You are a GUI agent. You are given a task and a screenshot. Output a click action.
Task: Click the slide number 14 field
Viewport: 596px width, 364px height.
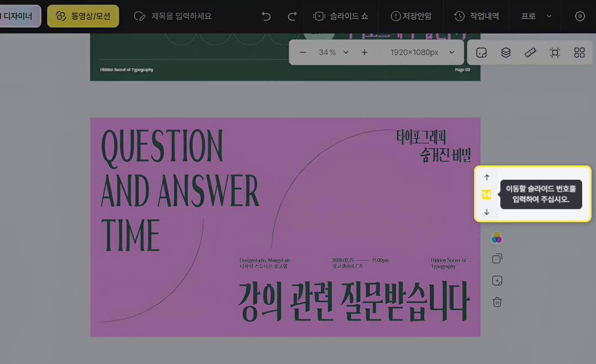point(487,195)
